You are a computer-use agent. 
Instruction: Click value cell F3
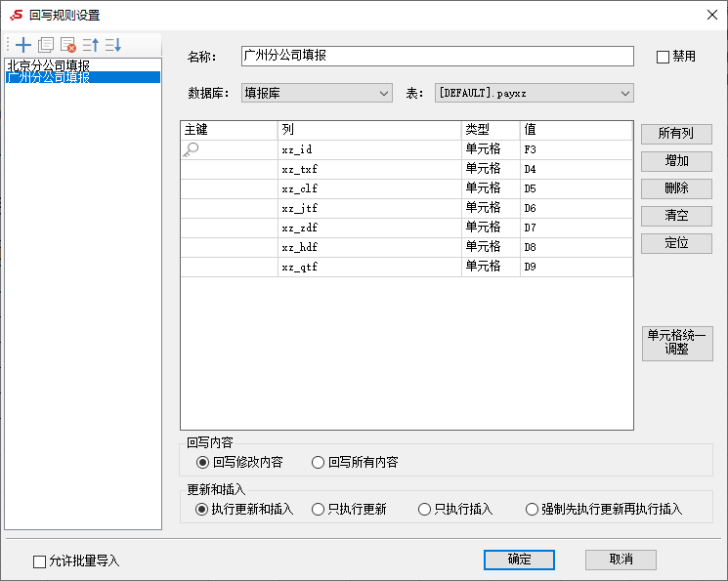pos(577,150)
